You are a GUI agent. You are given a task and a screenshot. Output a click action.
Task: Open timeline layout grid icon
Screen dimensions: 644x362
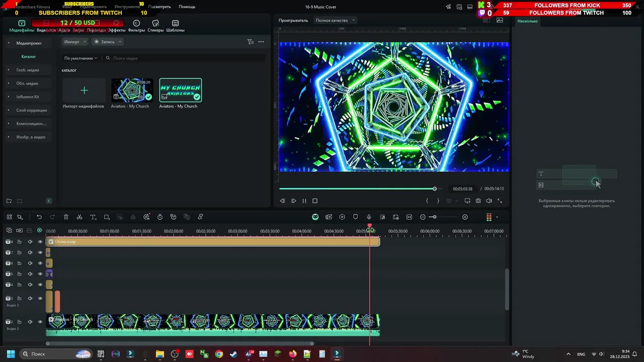click(9, 217)
